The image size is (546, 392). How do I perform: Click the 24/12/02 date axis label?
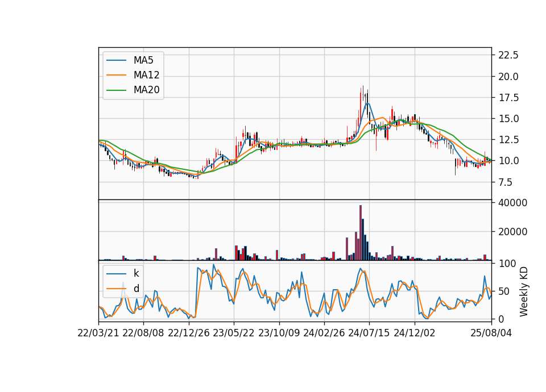point(415,333)
